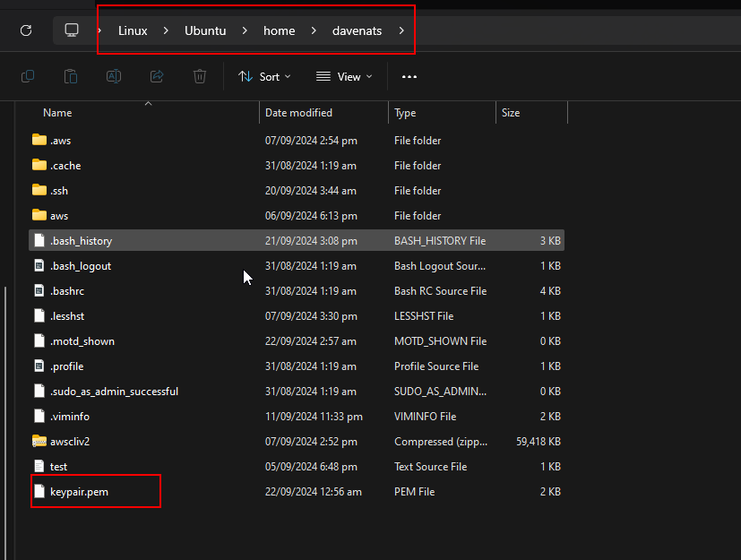Open the Sort dropdown
The image size is (741, 560).
click(264, 77)
